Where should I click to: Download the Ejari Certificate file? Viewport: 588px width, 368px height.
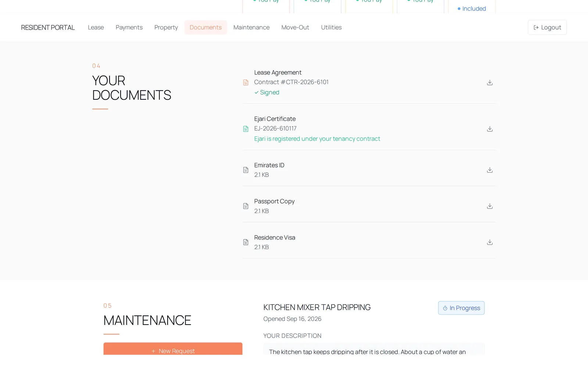(x=490, y=129)
